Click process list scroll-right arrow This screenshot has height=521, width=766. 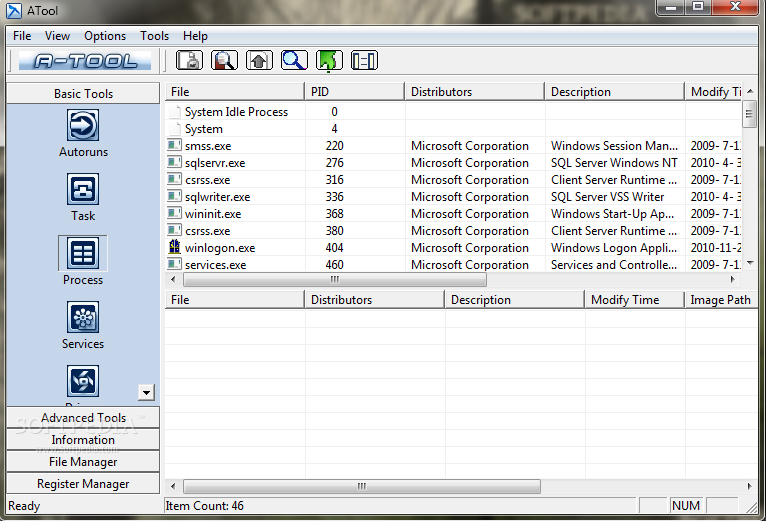click(732, 280)
